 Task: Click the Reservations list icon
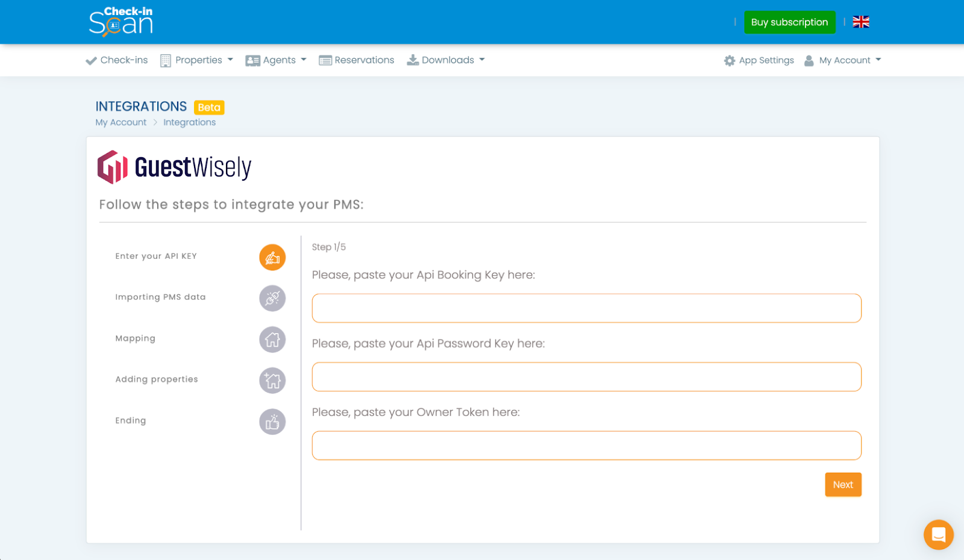tap(325, 60)
